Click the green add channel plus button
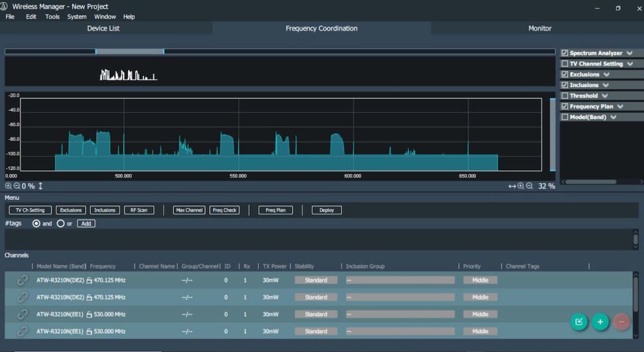The width and height of the screenshot is (644, 352). coord(600,322)
